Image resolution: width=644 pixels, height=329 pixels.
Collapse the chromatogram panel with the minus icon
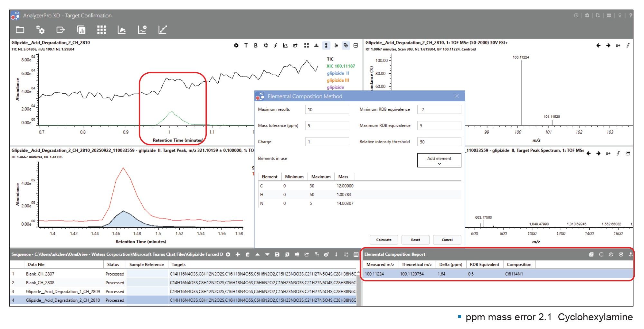point(356,45)
